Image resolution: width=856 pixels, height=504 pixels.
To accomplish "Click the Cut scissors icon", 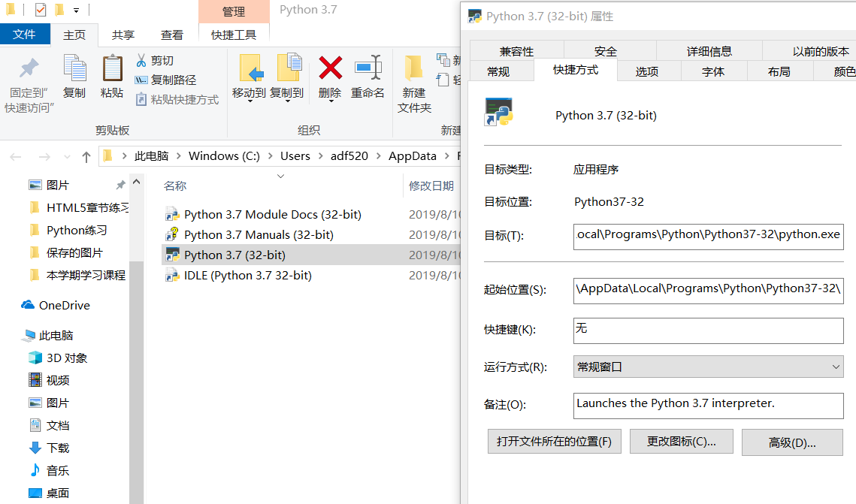I will coord(141,60).
